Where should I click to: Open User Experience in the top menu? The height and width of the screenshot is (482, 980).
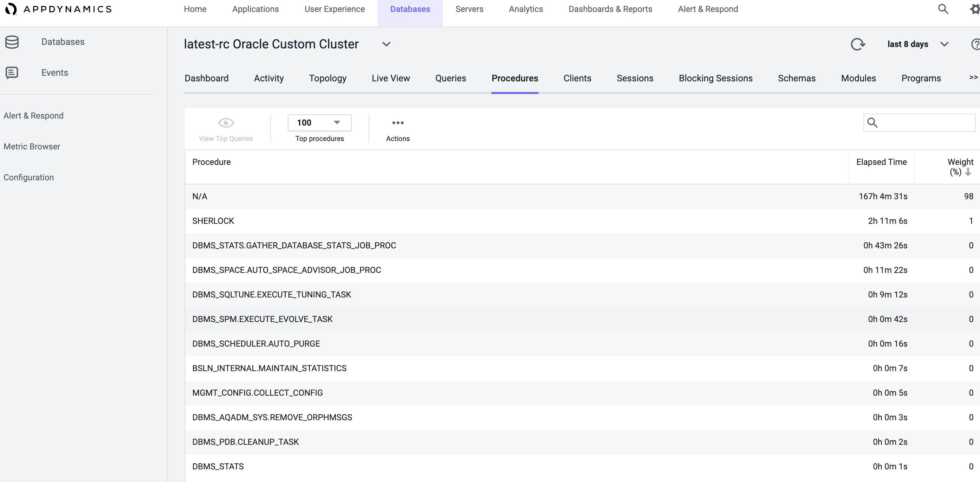(335, 9)
